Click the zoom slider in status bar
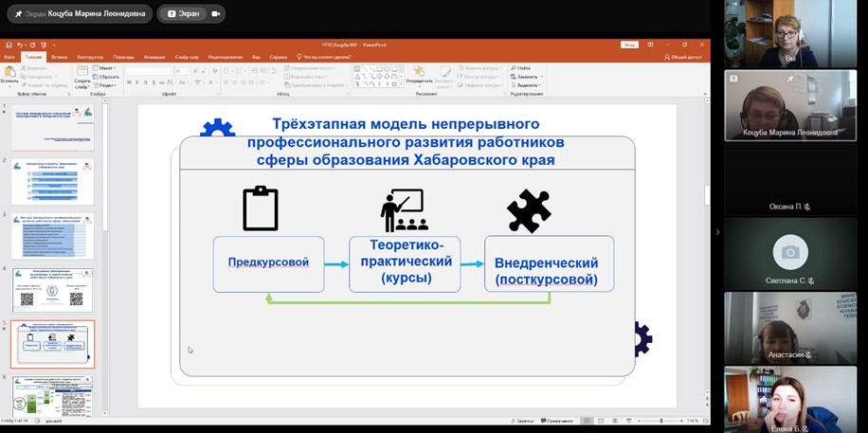 coord(660,421)
